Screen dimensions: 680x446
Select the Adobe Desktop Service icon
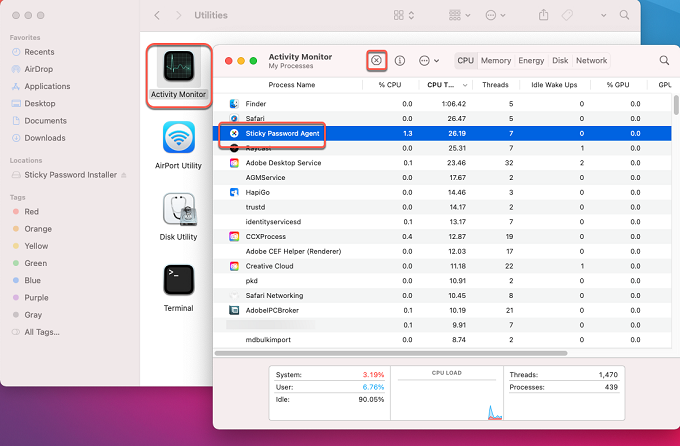point(234,163)
